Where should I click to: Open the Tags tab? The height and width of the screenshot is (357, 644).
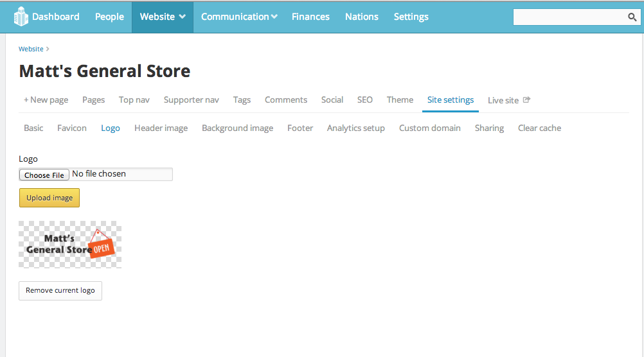tap(242, 100)
